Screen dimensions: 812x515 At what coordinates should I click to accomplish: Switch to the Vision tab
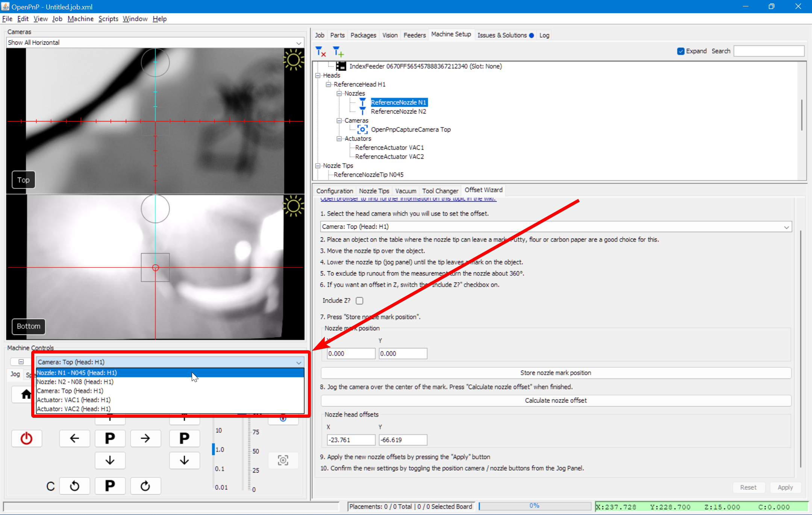tap(390, 35)
